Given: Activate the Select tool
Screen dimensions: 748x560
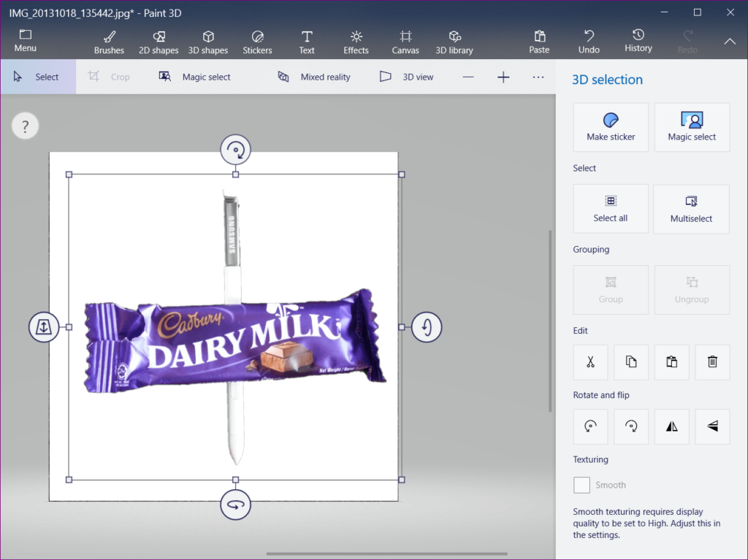Looking at the screenshot, I should [x=38, y=77].
